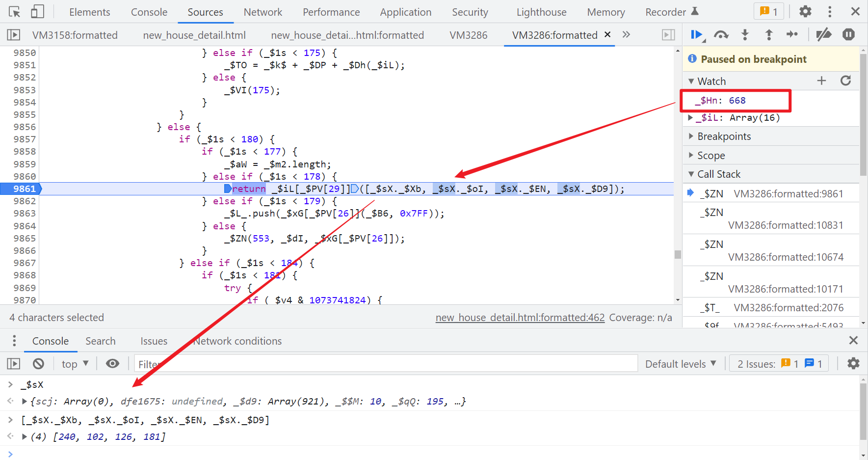Toggle pause on exceptions

point(848,34)
